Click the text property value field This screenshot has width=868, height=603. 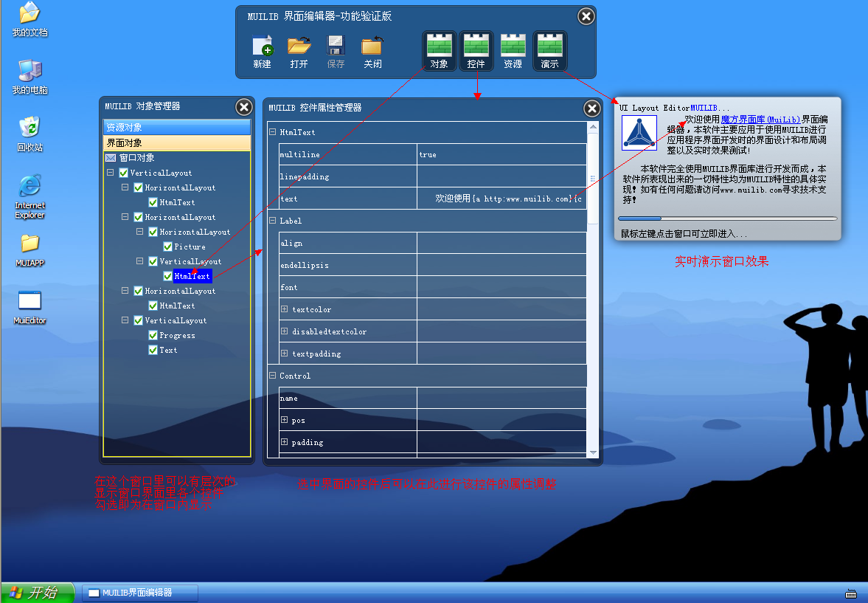point(501,199)
